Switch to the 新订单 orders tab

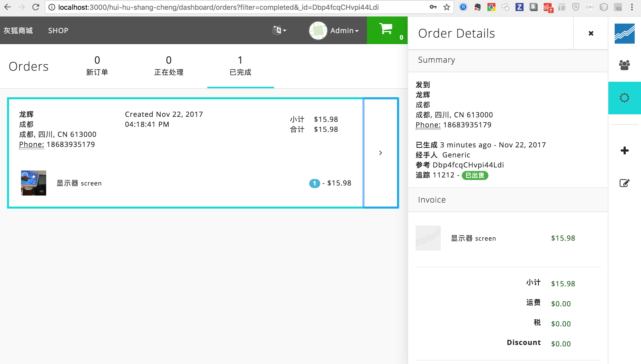tap(97, 66)
